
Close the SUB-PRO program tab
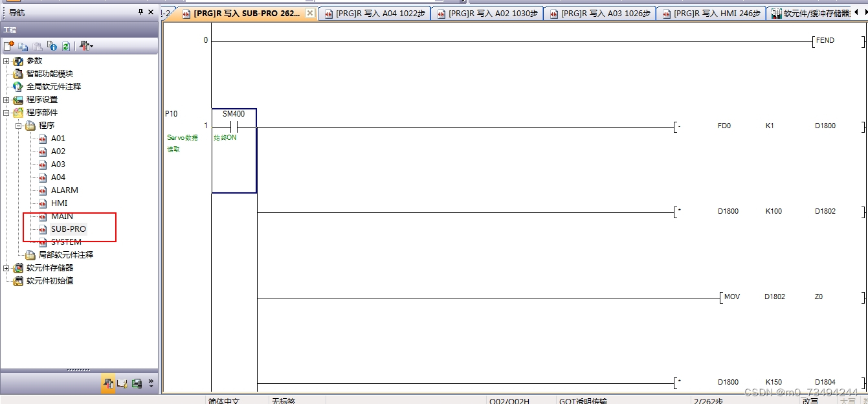pos(310,13)
